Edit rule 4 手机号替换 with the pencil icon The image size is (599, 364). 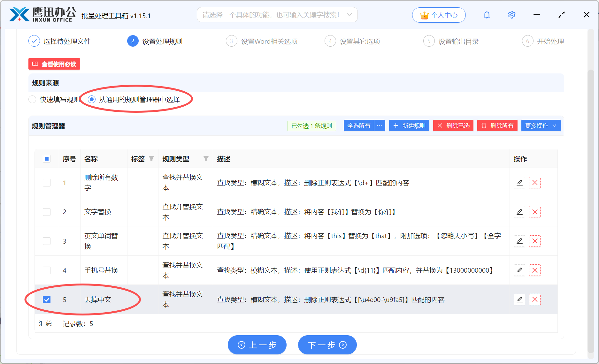(519, 270)
